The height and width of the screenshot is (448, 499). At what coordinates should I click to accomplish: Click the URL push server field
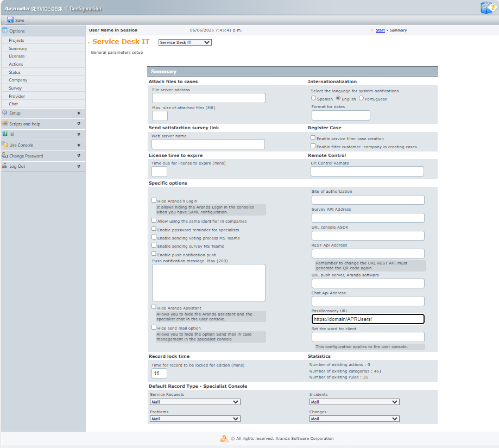(x=368, y=283)
